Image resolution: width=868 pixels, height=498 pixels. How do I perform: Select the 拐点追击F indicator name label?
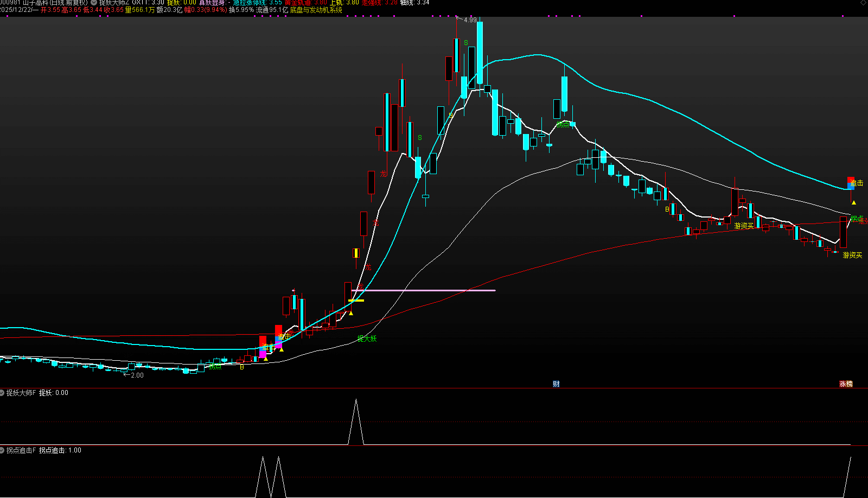[21, 450]
